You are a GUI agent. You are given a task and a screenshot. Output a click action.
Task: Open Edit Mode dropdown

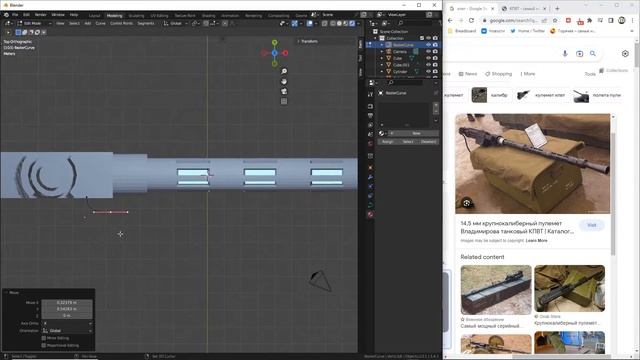tap(34, 23)
